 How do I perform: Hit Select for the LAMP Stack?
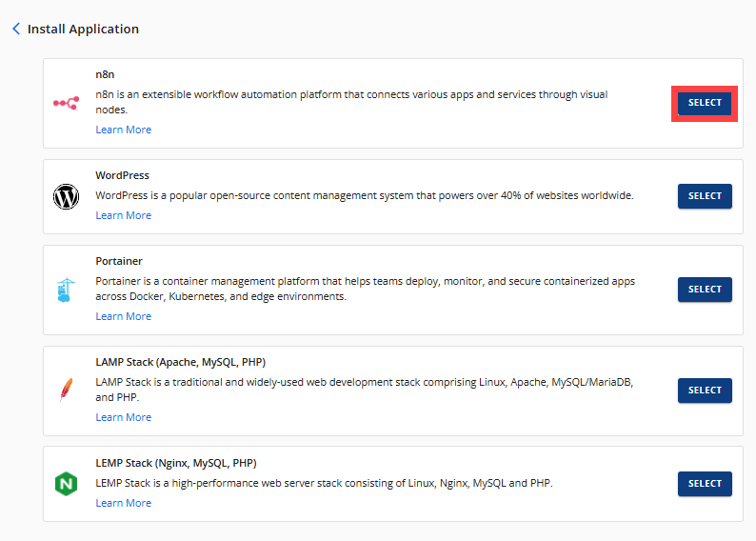point(705,391)
